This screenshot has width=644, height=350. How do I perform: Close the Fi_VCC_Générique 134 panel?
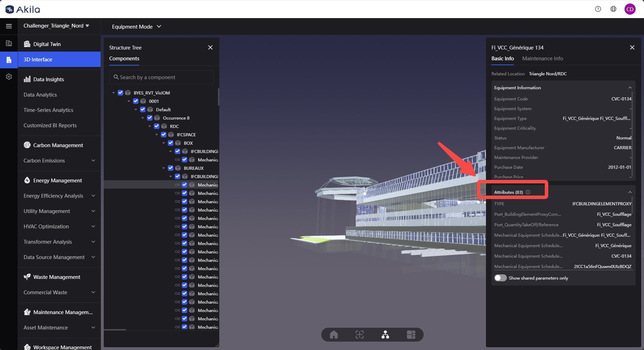(632, 47)
